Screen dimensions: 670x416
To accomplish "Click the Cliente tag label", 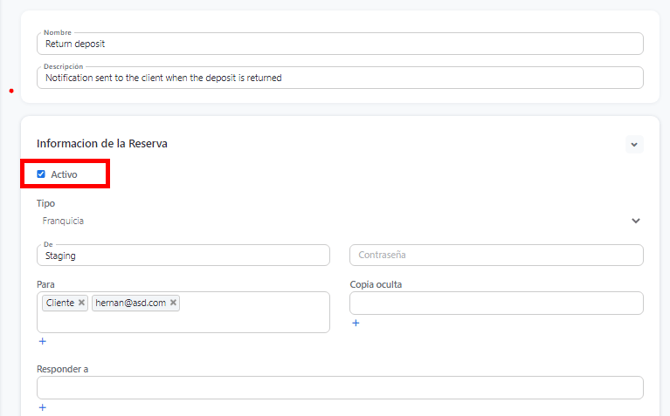I will point(60,303).
